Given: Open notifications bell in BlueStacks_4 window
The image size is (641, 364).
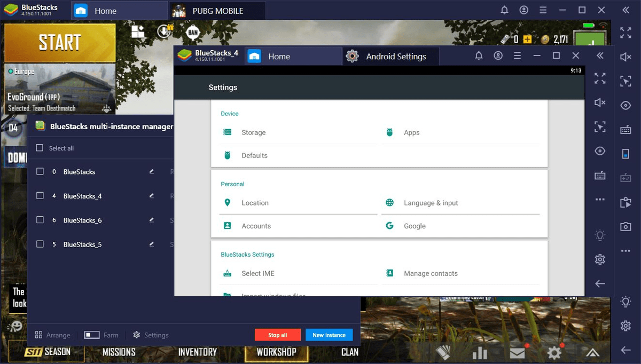Looking at the screenshot, I should [479, 56].
